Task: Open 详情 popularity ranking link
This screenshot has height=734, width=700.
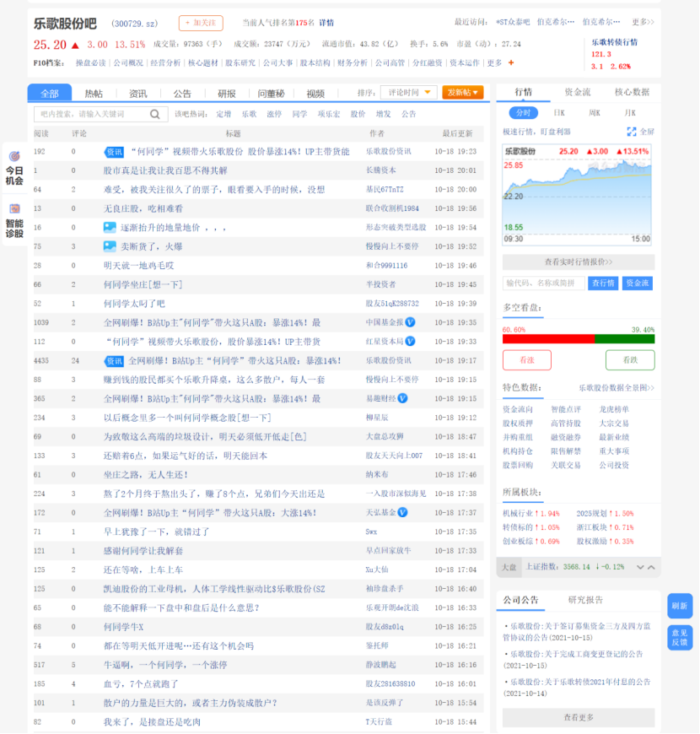Action: point(326,23)
